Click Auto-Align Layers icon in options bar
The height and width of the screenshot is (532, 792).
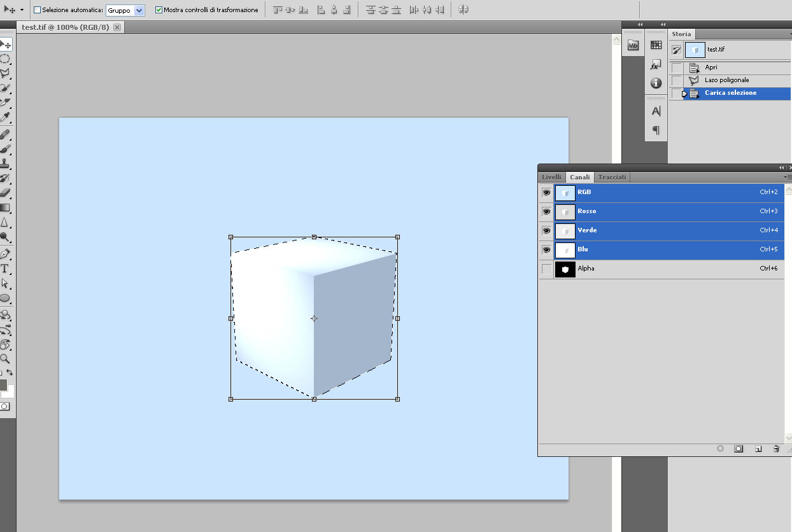pyautogui.click(x=463, y=10)
